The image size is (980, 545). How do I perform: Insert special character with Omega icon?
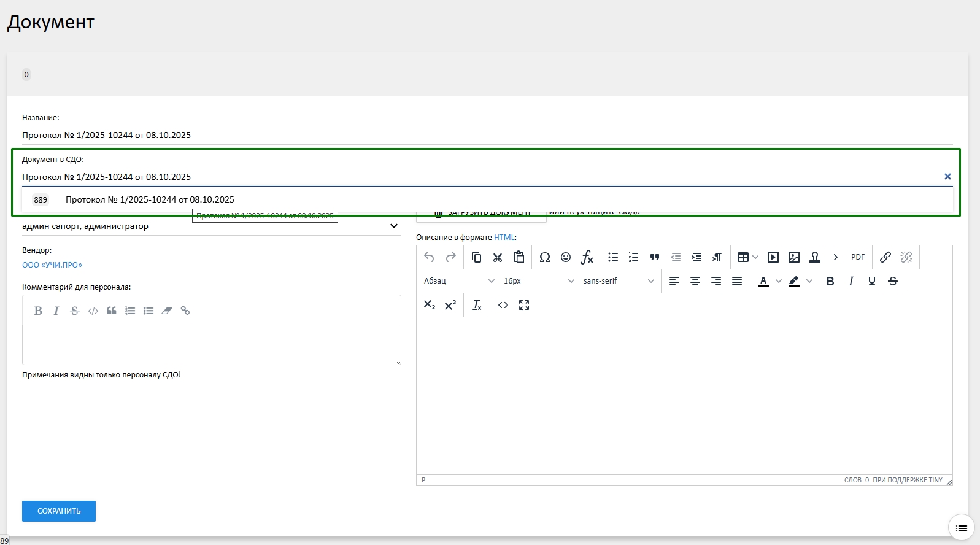[544, 257]
